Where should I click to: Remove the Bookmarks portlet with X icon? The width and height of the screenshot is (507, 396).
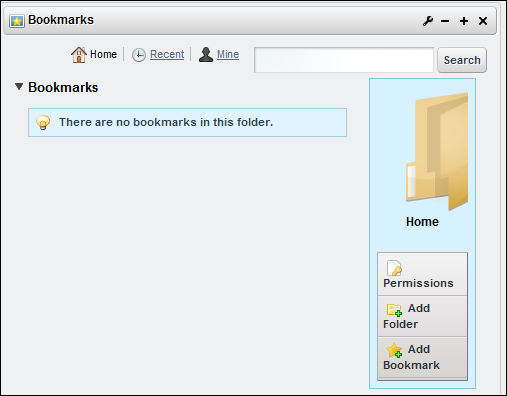coord(483,21)
